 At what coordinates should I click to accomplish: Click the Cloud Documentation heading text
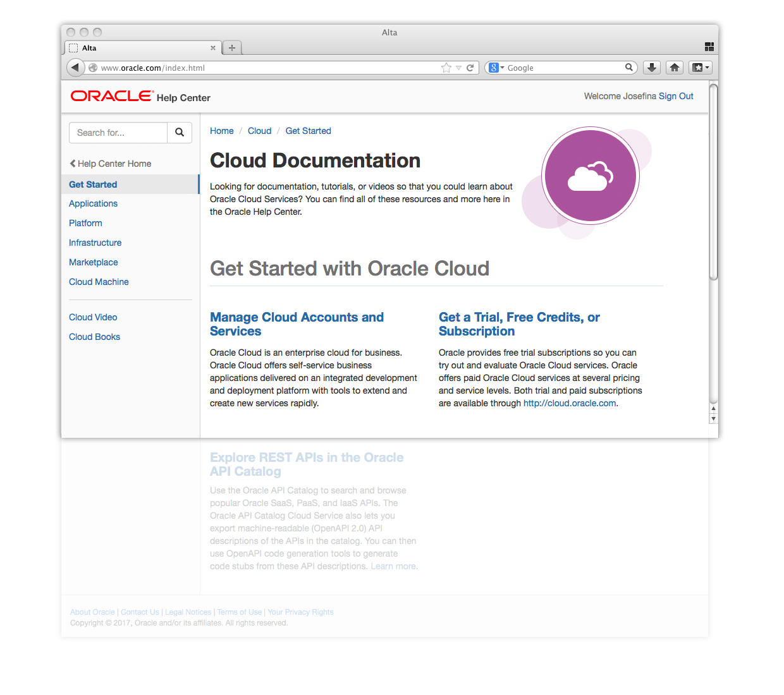315,160
